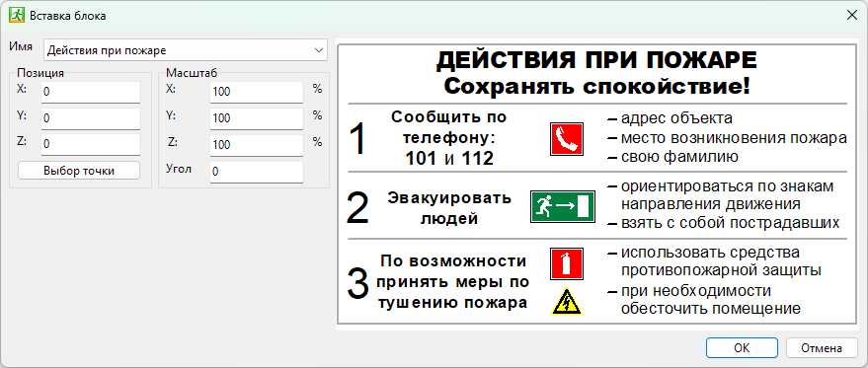Click the large step number 3

point(357,283)
